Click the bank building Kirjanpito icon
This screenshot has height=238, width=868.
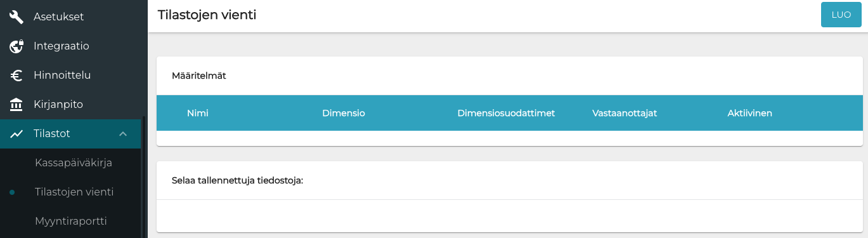tap(16, 104)
